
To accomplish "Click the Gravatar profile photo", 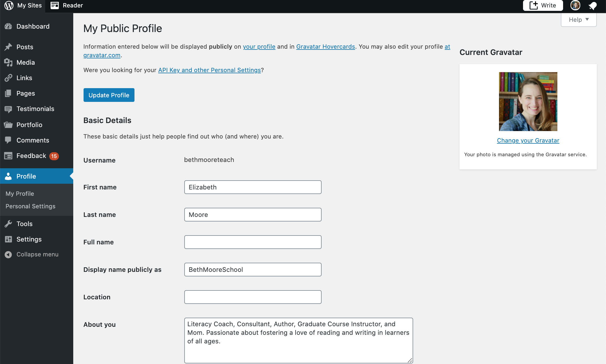I will click(x=528, y=102).
